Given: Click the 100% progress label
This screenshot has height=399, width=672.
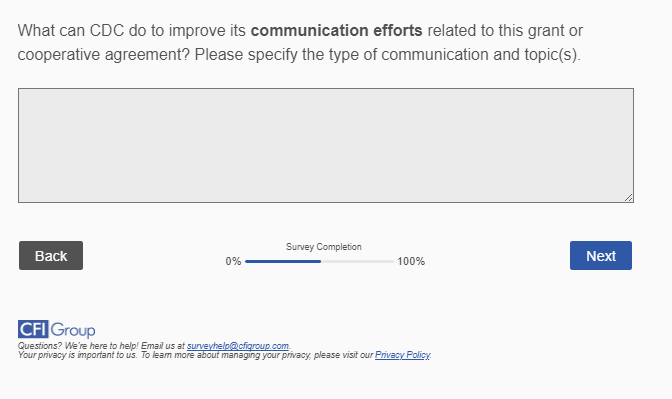Looking at the screenshot, I should 411,261.
